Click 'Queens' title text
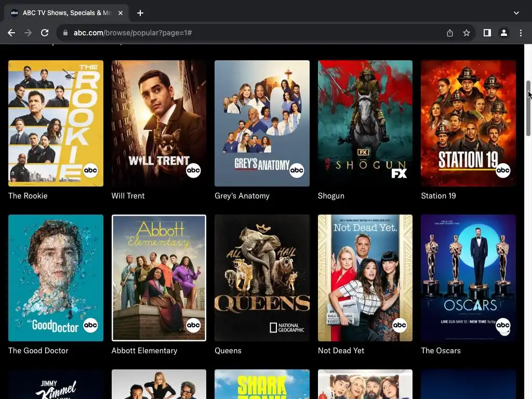The image size is (532, 399). point(228,351)
